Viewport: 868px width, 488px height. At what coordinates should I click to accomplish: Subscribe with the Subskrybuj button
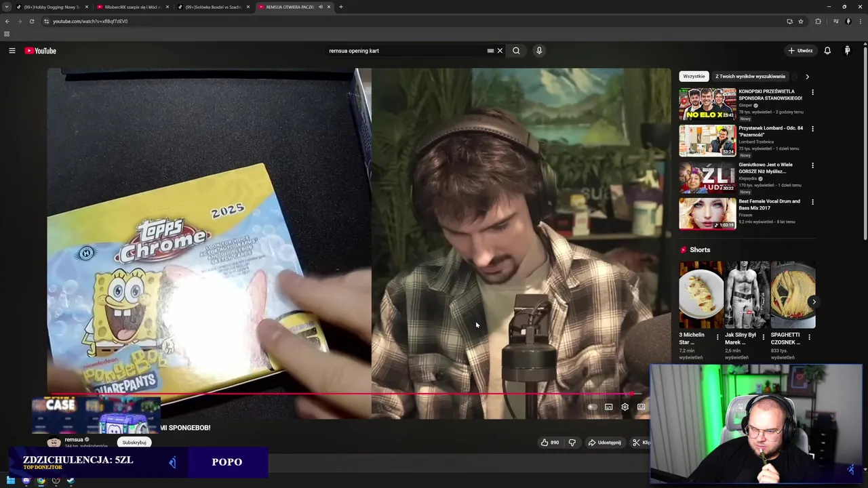[134, 443]
